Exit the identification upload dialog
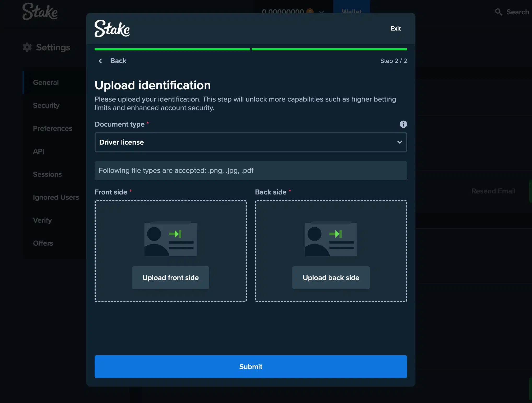Screen dimensions: 532x403 click(395, 28)
